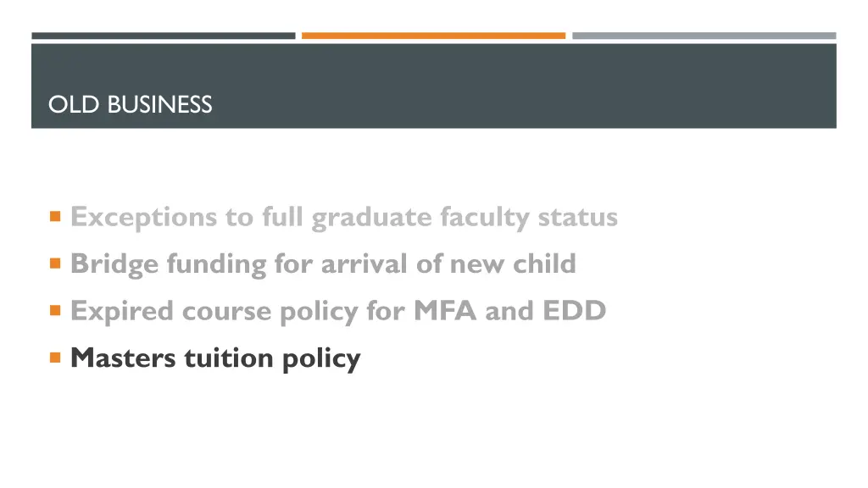This screenshot has height=488, width=868.
Task: Select the word Bridge in second bullet
Action: [114, 264]
